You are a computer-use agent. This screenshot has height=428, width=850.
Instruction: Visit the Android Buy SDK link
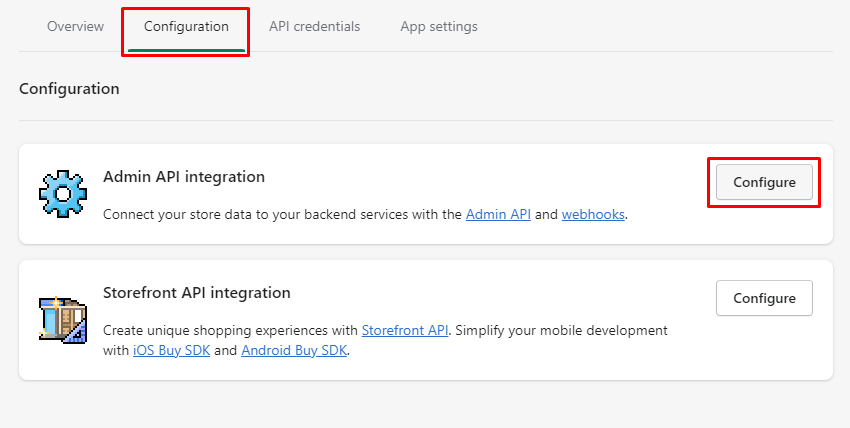click(294, 350)
